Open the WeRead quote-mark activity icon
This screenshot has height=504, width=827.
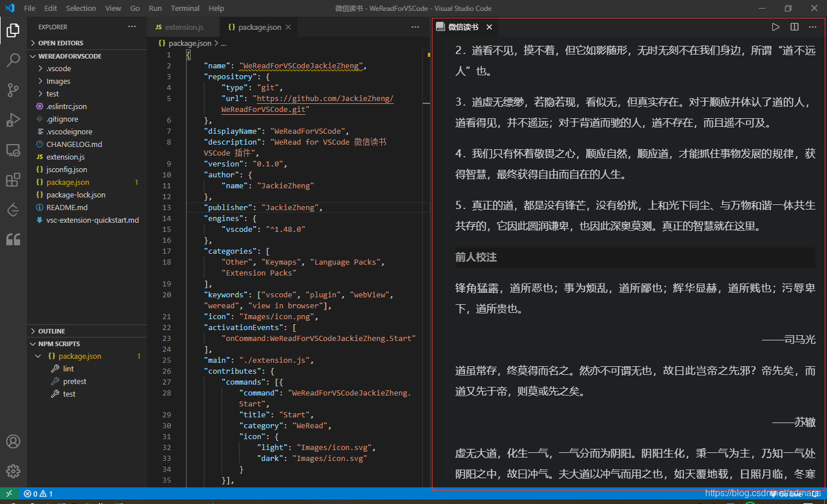coord(13,239)
